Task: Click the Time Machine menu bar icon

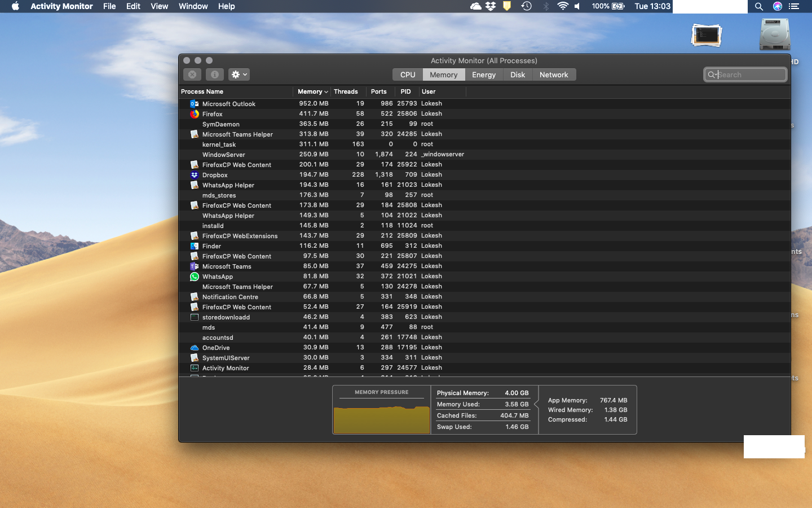Action: [526, 6]
